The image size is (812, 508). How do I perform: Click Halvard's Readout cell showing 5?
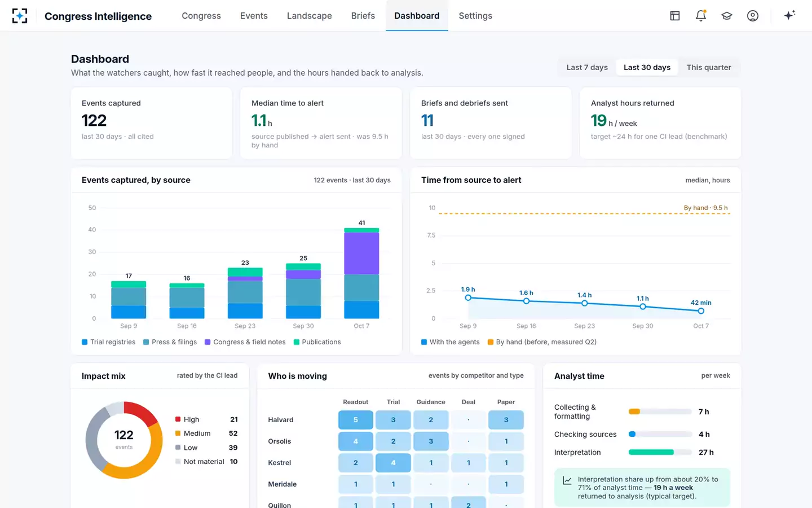tap(356, 420)
